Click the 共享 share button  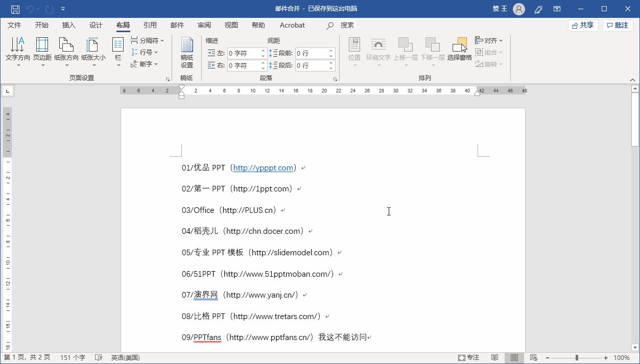(583, 25)
